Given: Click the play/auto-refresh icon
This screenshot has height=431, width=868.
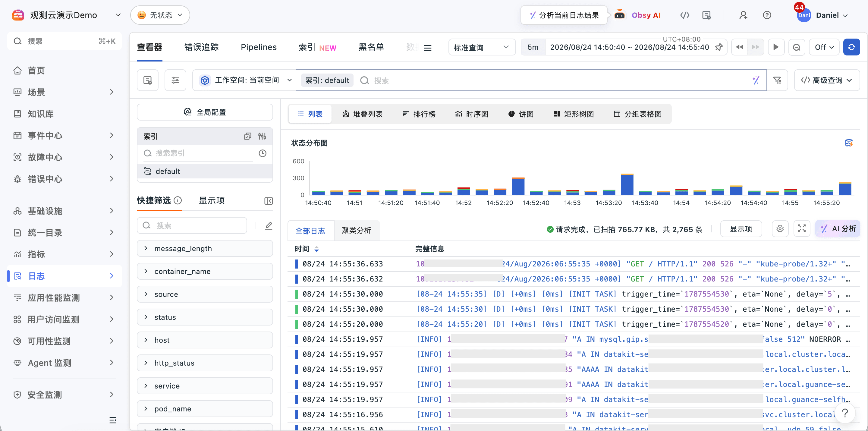Looking at the screenshot, I should tap(776, 47).
